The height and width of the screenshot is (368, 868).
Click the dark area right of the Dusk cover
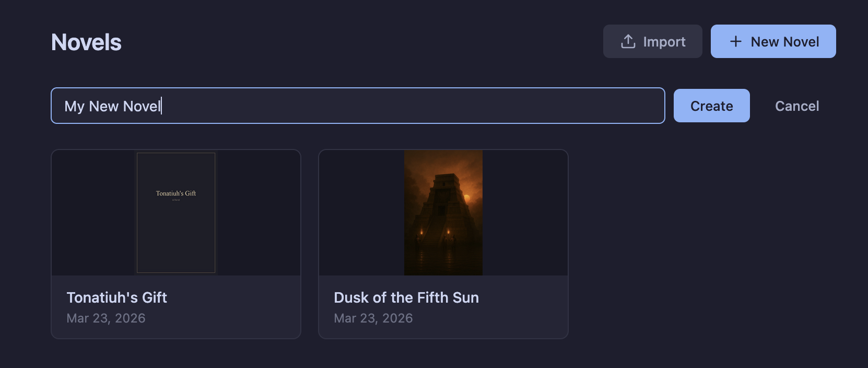[525, 213]
